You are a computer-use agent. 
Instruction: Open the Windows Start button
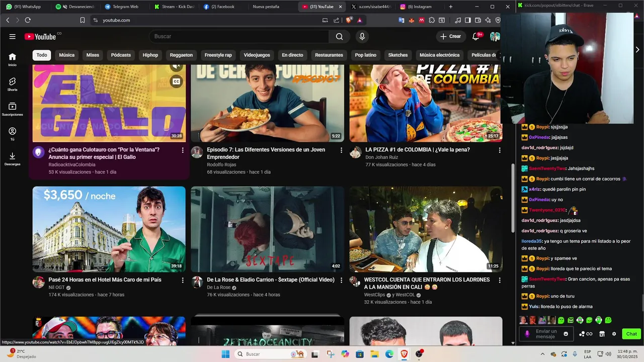tap(225, 354)
